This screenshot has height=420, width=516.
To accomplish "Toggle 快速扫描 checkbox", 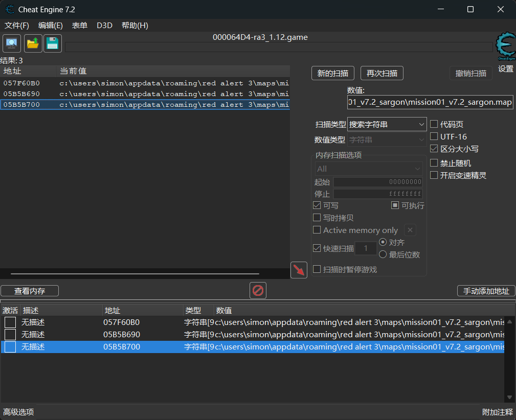I will click(317, 248).
